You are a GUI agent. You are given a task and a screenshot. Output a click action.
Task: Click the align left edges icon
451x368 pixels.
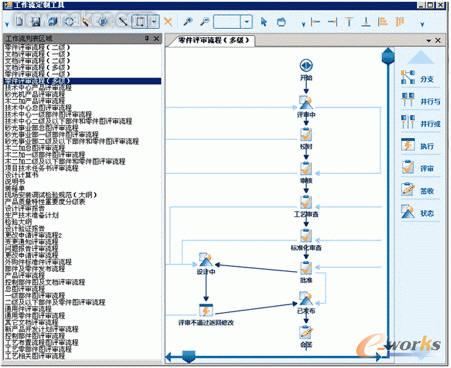coord(315,22)
